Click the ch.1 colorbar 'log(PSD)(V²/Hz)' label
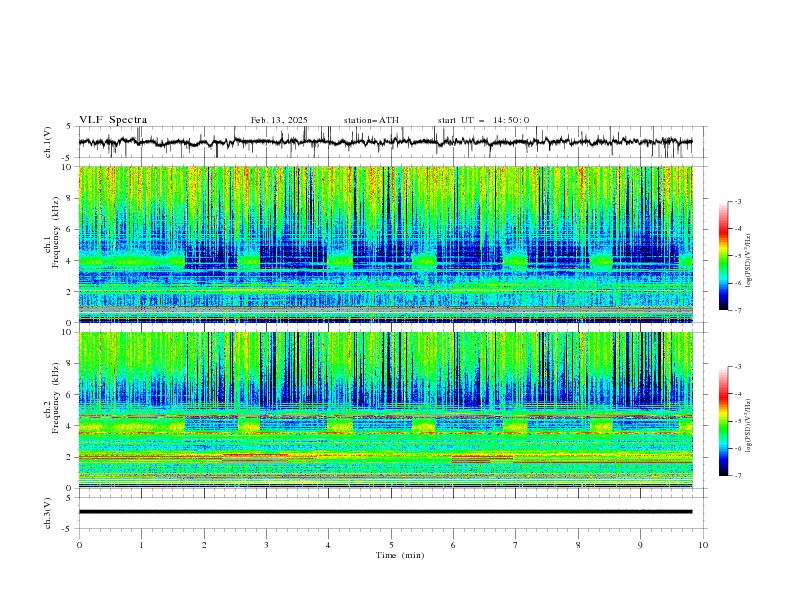This screenshot has height=612, width=792. pyautogui.click(x=749, y=261)
